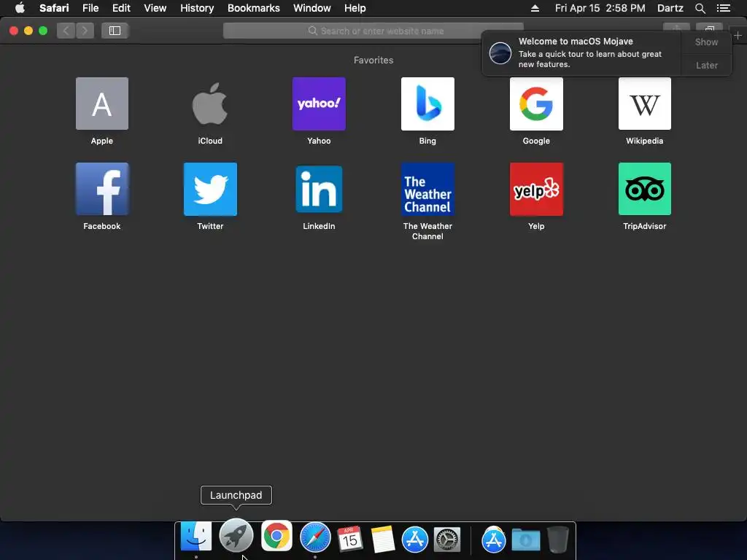Open the Twitter favorite
The image size is (747, 560).
pyautogui.click(x=210, y=189)
